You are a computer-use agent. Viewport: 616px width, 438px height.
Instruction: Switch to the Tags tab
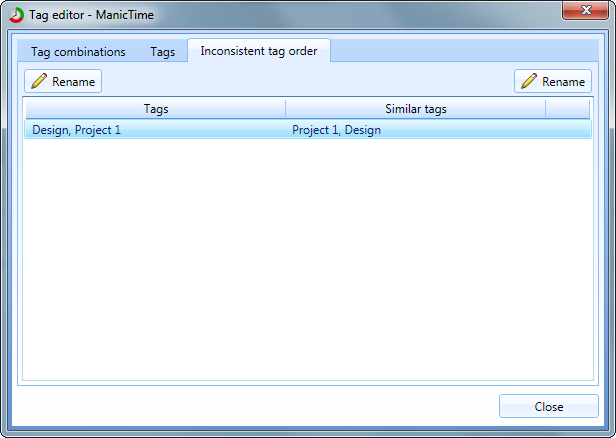coord(163,51)
